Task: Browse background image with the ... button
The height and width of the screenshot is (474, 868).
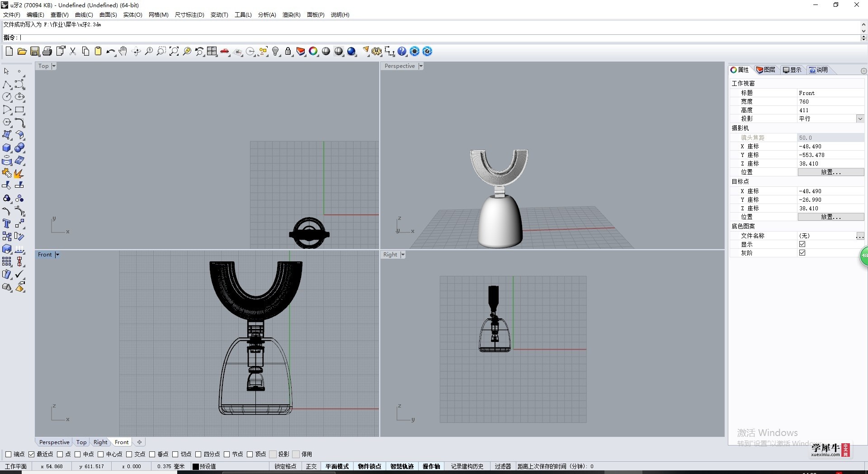Action: (860, 236)
